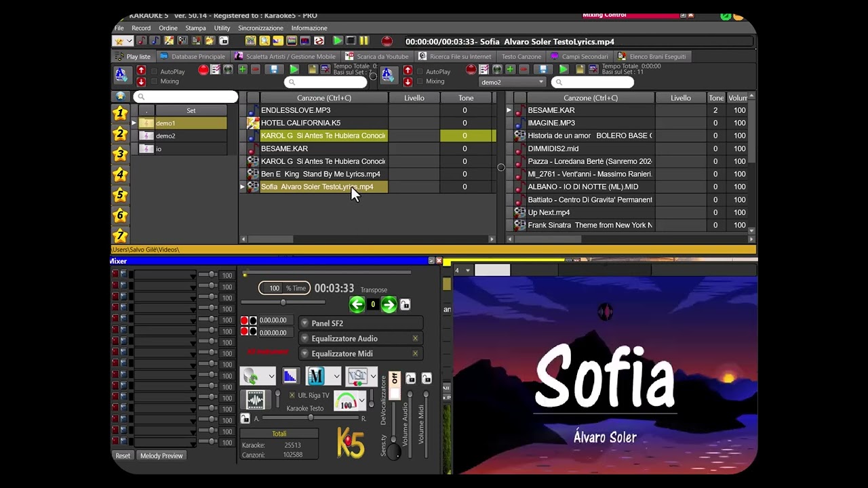Click the yellow star number 1 favorite
Image resolution: width=868 pixels, height=488 pixels.
point(121,113)
